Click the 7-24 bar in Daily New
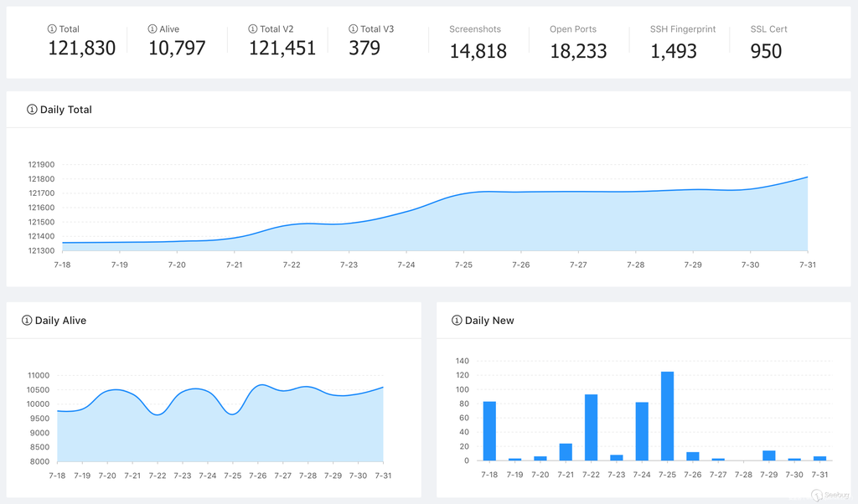This screenshot has width=858, height=504. (x=642, y=431)
